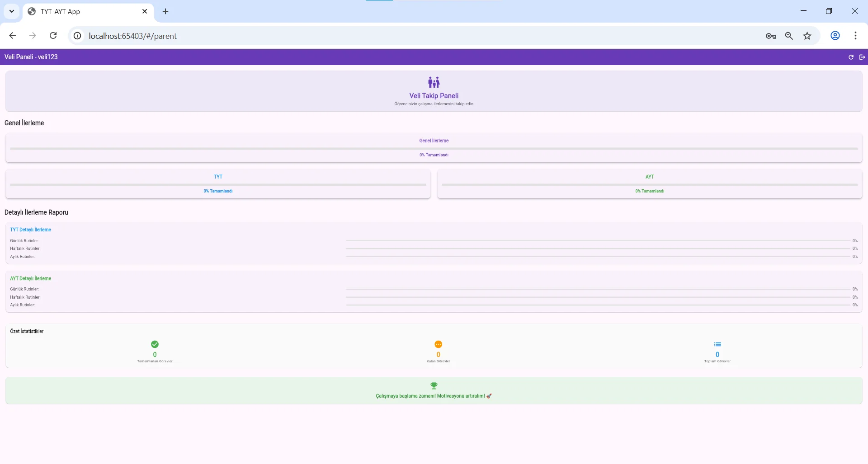The width and height of the screenshot is (868, 464).
Task: Click the logout icon in purple app bar
Action: (862, 57)
